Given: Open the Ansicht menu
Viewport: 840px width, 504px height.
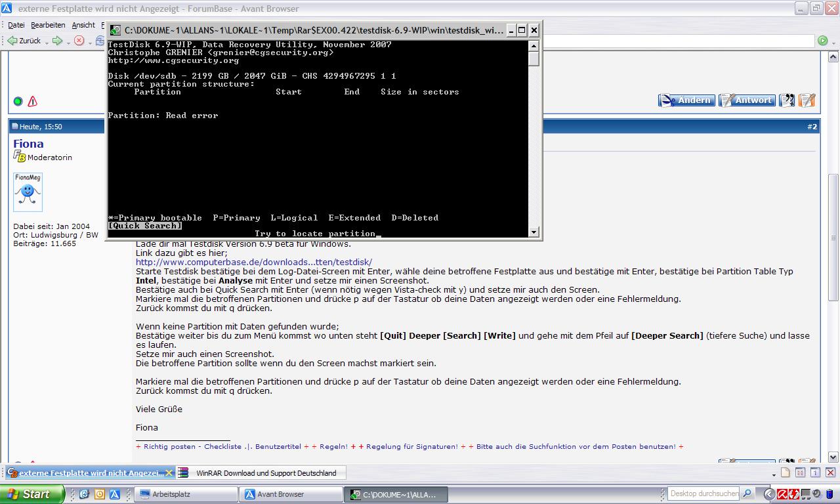Looking at the screenshot, I should 83,25.
